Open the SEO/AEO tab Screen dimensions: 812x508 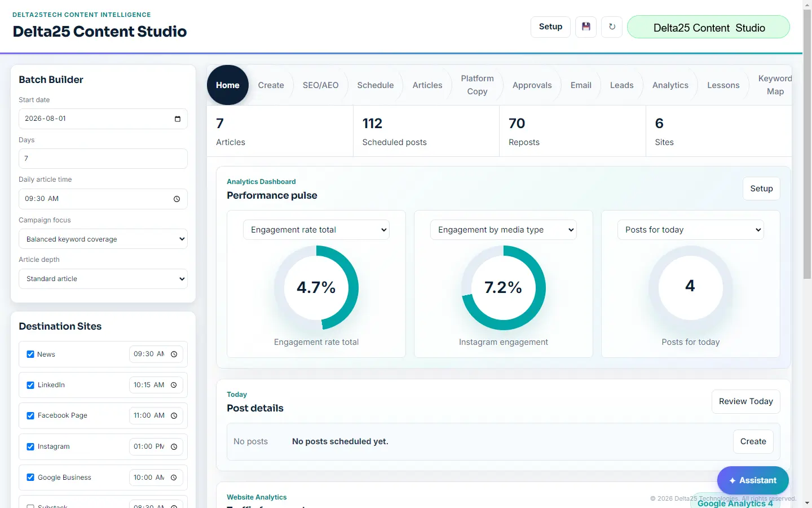click(321, 85)
